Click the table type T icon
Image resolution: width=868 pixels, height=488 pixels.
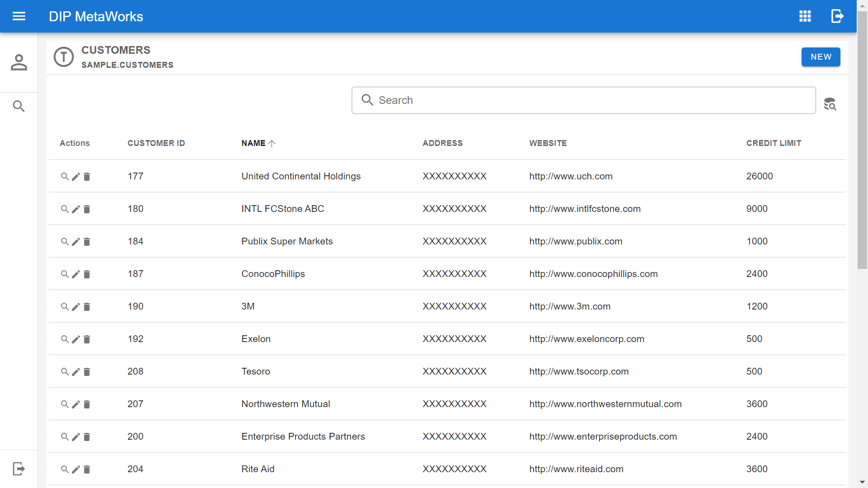pos(64,57)
